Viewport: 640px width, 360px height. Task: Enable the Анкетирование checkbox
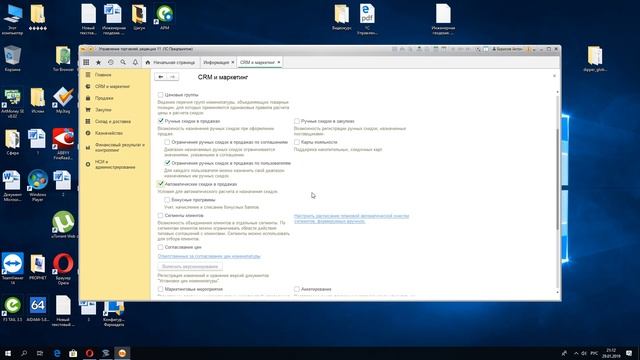297,289
